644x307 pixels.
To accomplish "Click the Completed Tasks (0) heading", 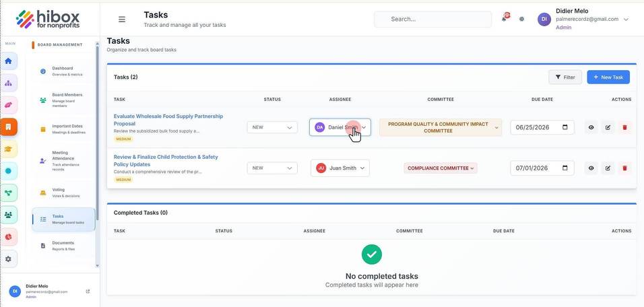I will (x=141, y=213).
